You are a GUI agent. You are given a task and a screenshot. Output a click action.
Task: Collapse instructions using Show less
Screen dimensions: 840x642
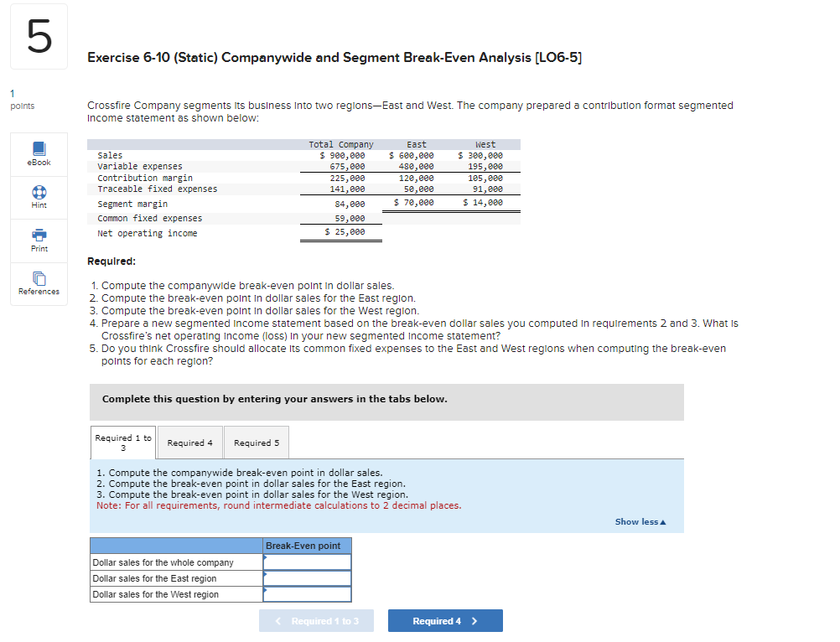point(640,521)
